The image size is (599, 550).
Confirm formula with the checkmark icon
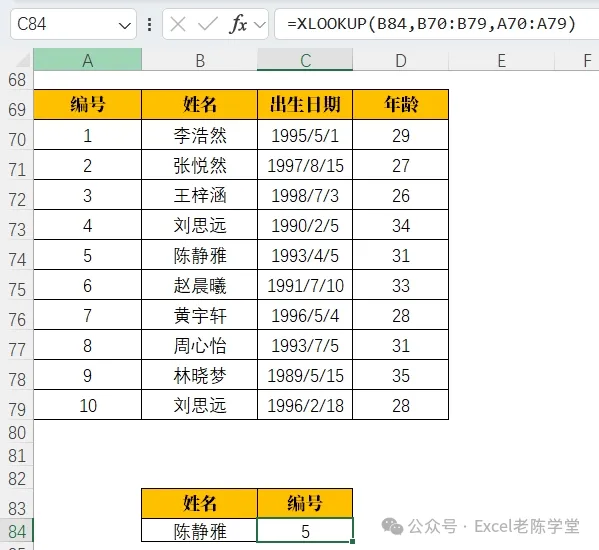pyautogui.click(x=207, y=24)
